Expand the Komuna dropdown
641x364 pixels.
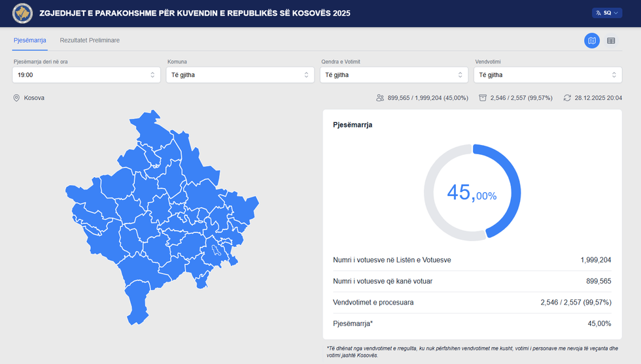point(240,75)
